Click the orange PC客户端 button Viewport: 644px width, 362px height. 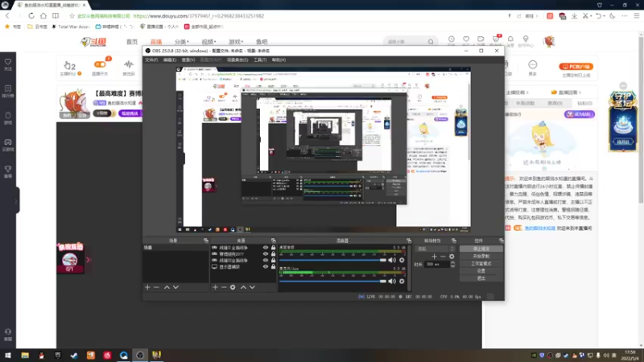tap(576, 67)
